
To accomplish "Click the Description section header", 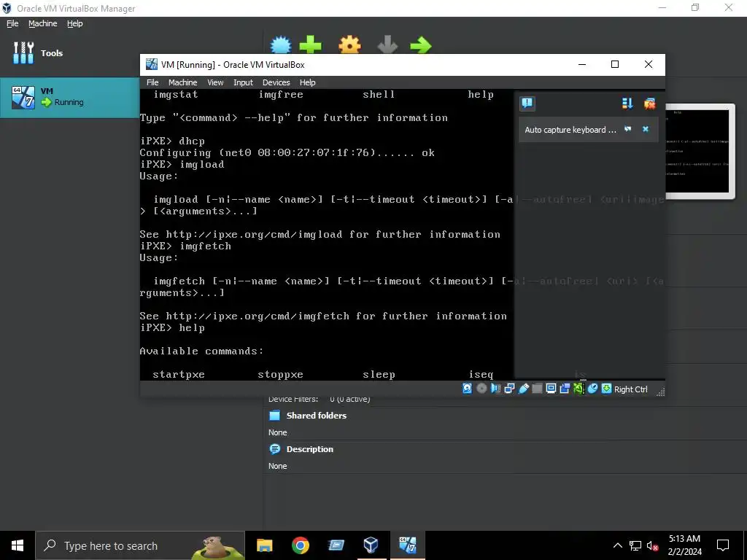I will tap(309, 449).
